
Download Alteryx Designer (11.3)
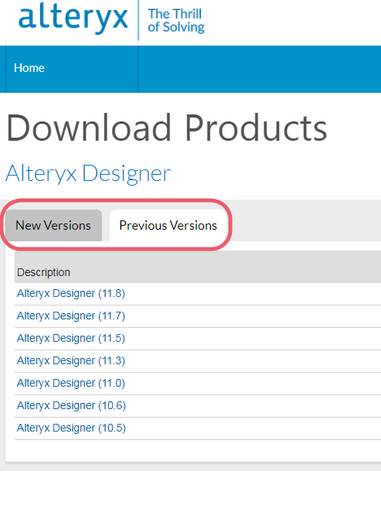(71, 360)
